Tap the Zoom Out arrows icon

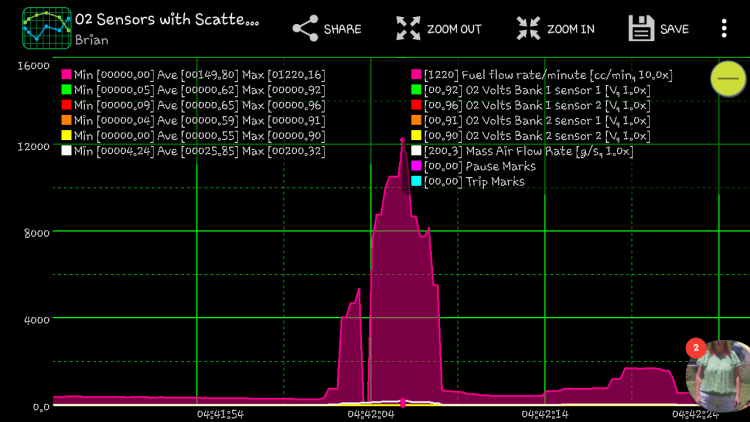pos(408,28)
